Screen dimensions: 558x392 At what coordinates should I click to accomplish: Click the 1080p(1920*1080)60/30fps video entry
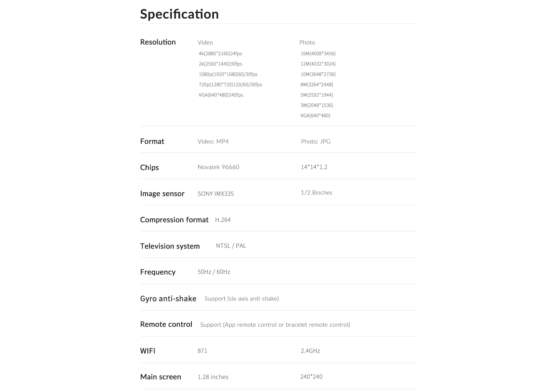[x=228, y=74]
